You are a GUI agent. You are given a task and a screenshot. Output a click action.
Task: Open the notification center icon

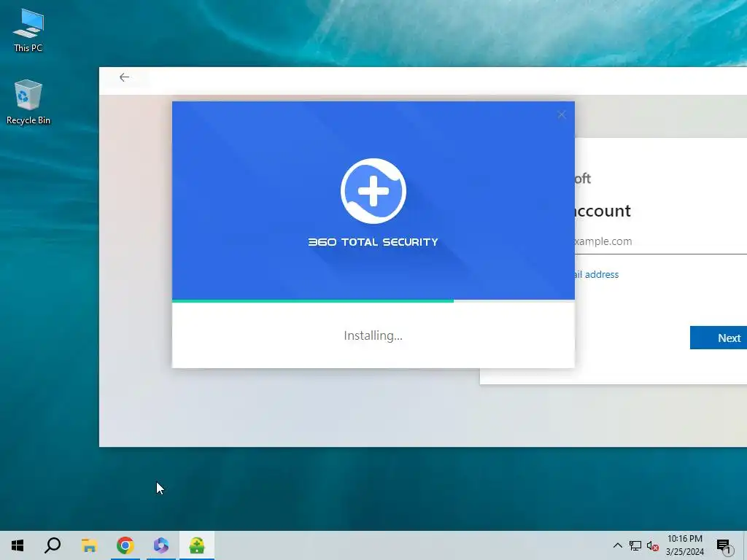tap(724, 545)
